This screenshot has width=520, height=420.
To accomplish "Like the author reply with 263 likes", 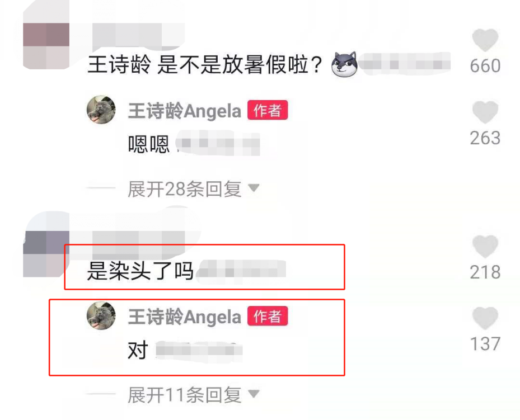I will coord(485,112).
